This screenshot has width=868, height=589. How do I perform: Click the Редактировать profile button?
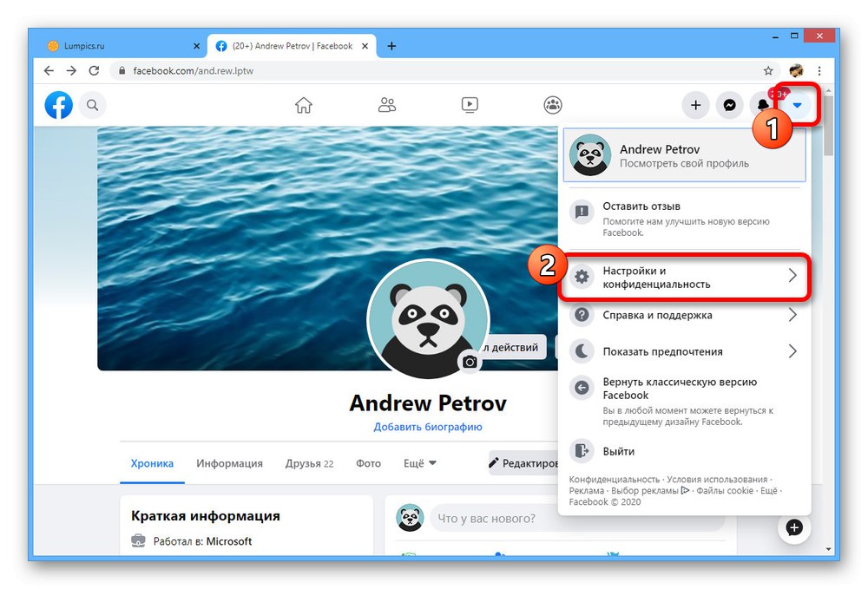pos(523,463)
